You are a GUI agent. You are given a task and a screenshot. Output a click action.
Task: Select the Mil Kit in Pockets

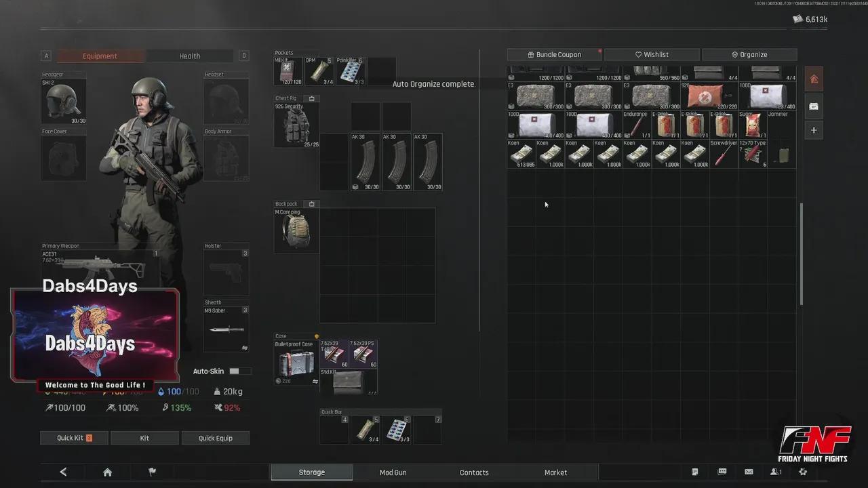click(288, 71)
